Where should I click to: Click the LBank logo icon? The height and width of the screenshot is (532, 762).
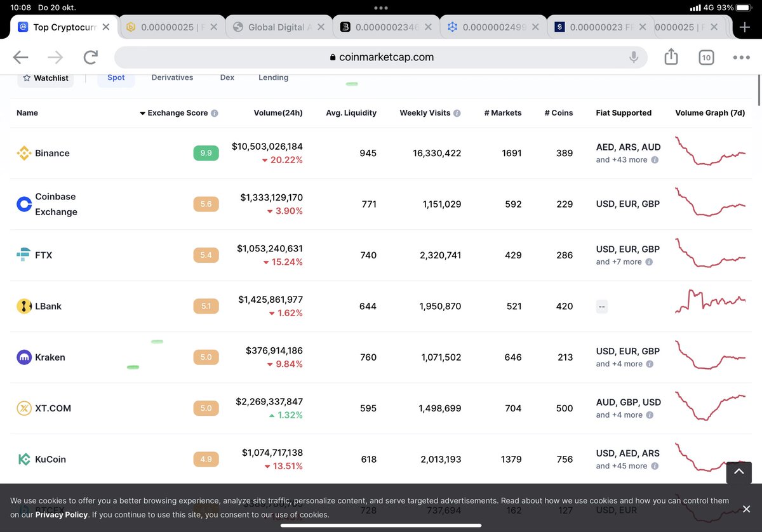click(24, 306)
